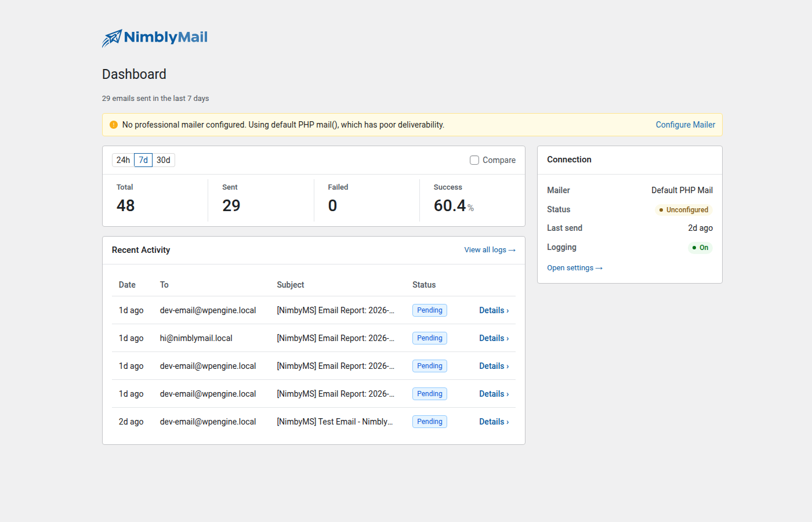Viewport: 812px width, 522px height.
Task: Open View all logs link
Action: pos(490,250)
